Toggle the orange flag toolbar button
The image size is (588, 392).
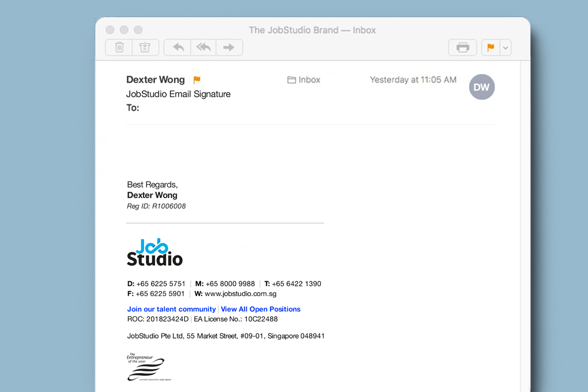coord(490,48)
